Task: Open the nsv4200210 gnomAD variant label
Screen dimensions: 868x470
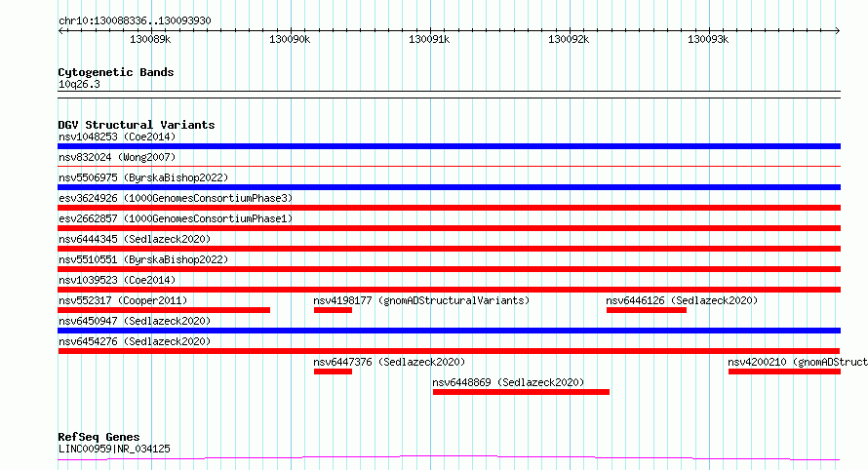Action: pos(797,362)
